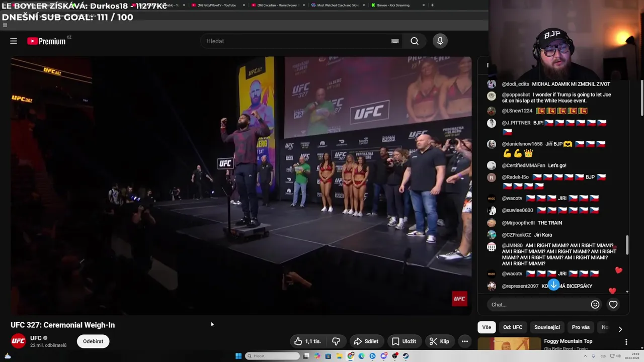The image size is (644, 362).
Task: Share the video using Sdílet
Action: tap(366, 341)
